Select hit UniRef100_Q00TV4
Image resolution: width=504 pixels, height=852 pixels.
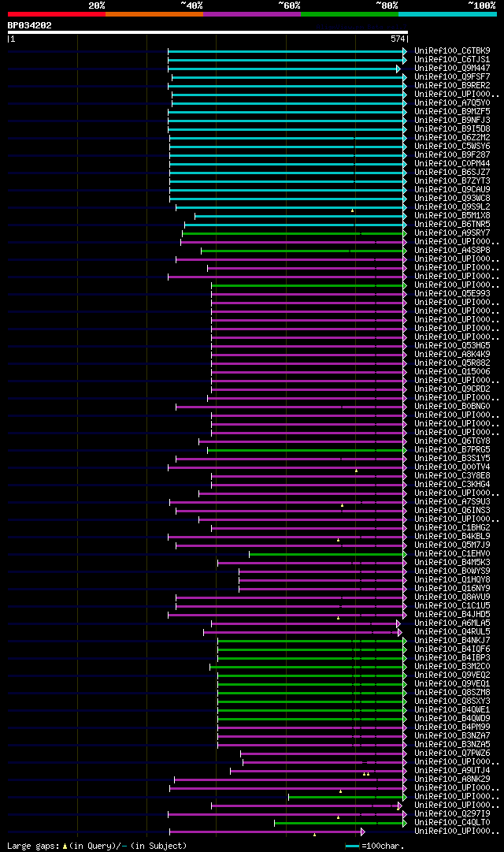click(x=452, y=467)
